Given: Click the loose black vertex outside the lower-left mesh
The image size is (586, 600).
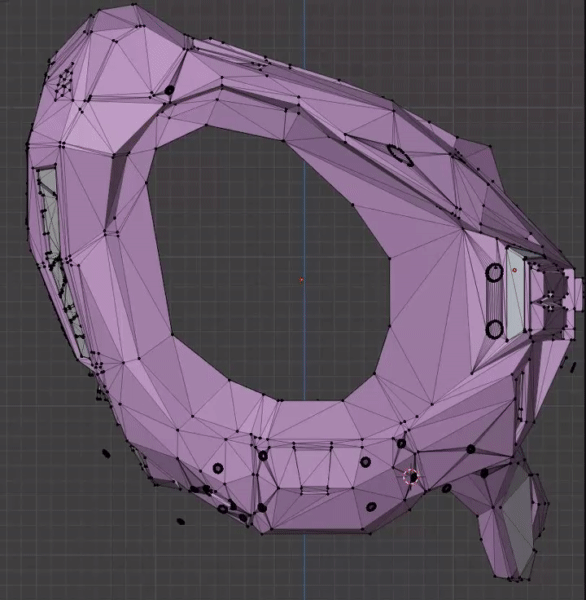Looking at the screenshot, I should pos(106,454).
